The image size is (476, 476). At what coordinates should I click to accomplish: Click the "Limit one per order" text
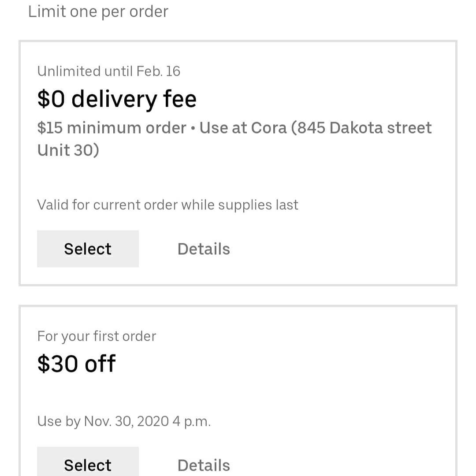(x=98, y=11)
